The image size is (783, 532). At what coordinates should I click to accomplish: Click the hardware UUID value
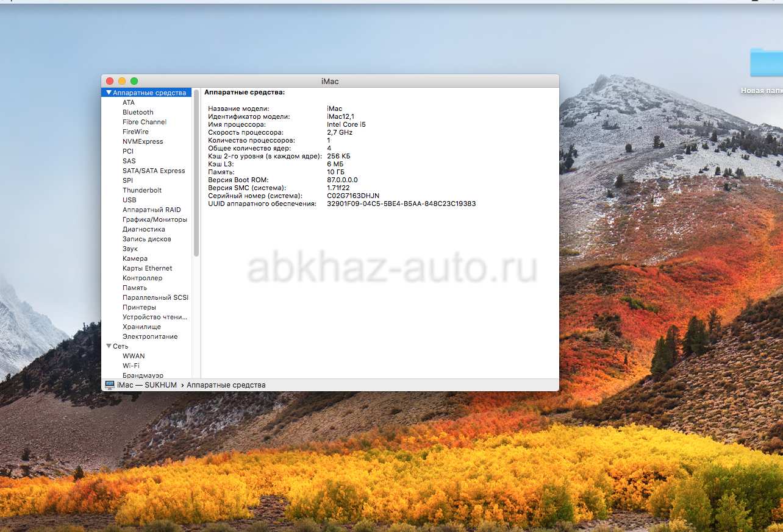click(401, 204)
